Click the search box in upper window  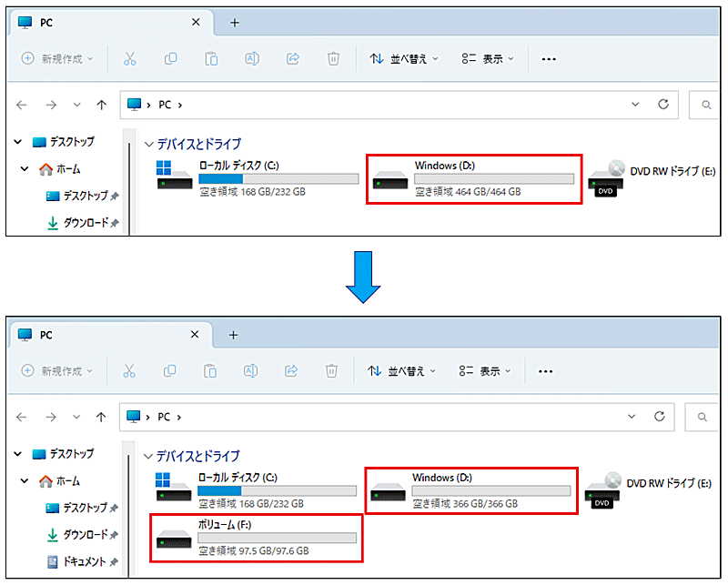[x=703, y=105]
